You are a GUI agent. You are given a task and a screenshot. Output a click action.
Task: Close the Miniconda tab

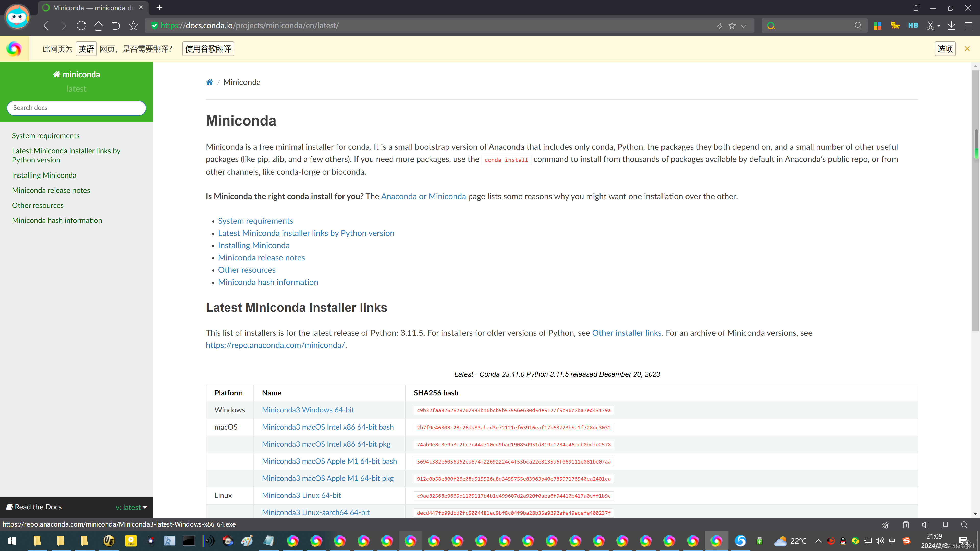pos(141,7)
